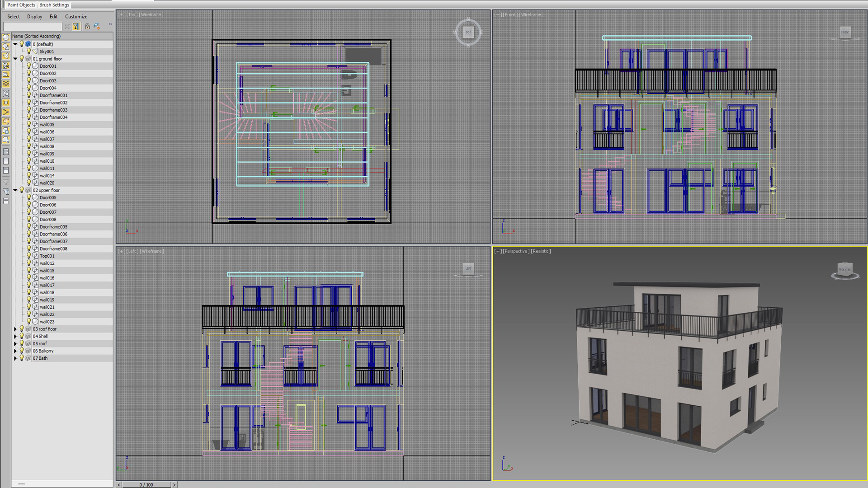Screen dimensions: 868x488
Task: Switch to the Brush Settings tab
Action: point(54,5)
